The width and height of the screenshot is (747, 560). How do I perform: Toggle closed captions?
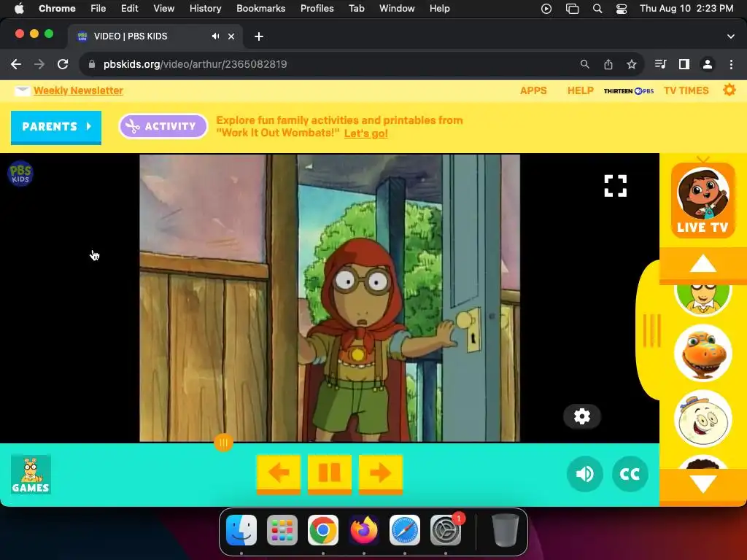point(630,474)
